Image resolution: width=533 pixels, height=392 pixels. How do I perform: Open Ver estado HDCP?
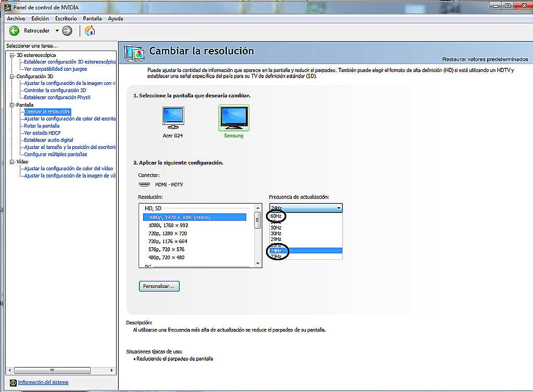(x=42, y=133)
